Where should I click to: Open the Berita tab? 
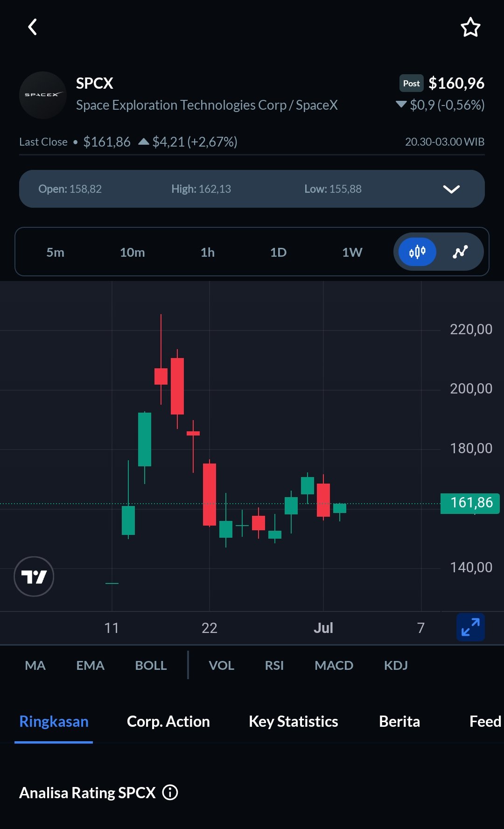(399, 722)
